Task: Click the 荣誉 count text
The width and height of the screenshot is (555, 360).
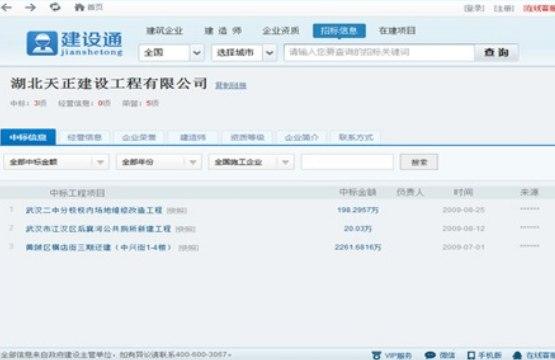Action: 140,103
